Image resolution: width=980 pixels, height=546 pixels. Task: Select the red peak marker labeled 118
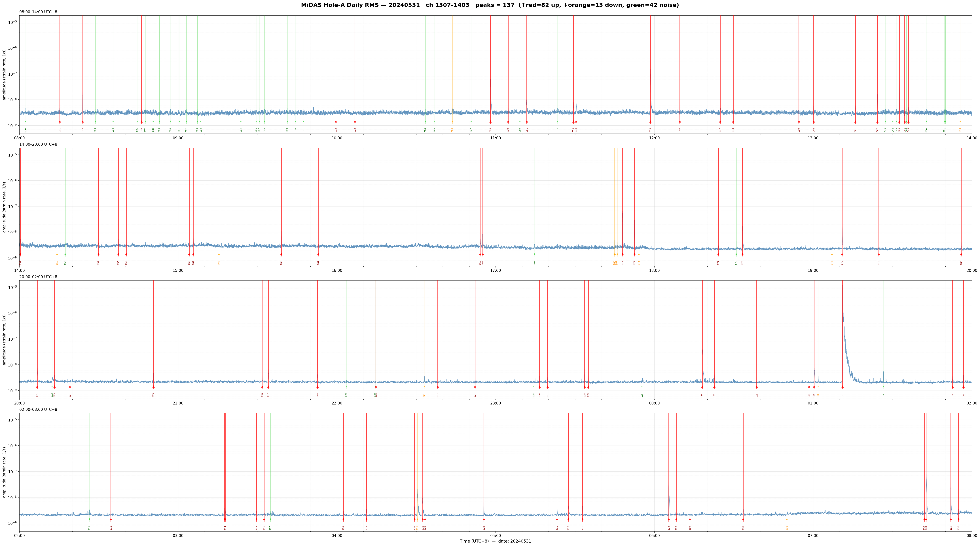tap(343, 519)
